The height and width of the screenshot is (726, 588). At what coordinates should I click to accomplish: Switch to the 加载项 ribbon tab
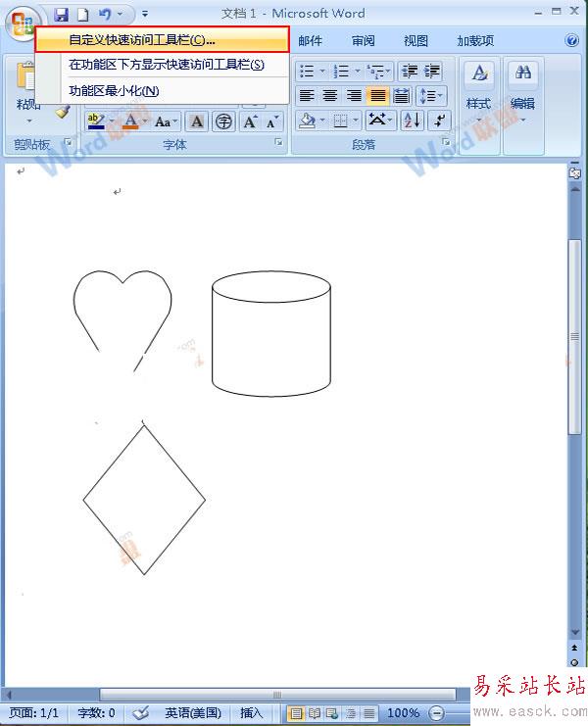tap(475, 41)
